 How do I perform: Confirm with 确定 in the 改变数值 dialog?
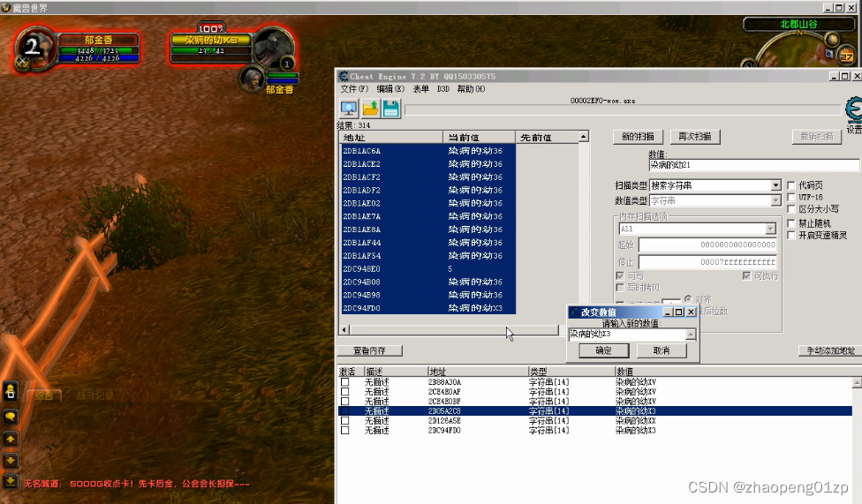coord(603,350)
